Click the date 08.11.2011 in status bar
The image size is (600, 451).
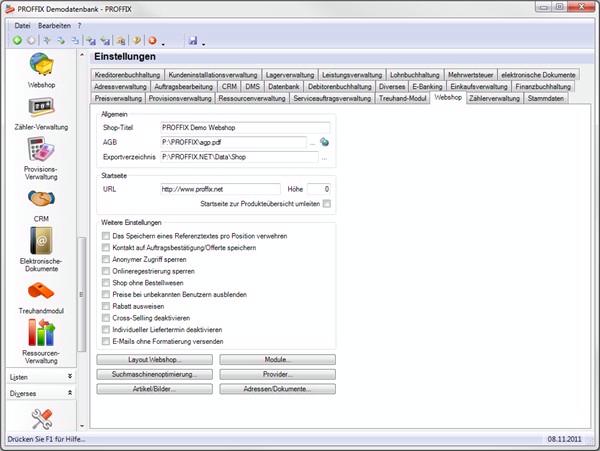click(564, 439)
